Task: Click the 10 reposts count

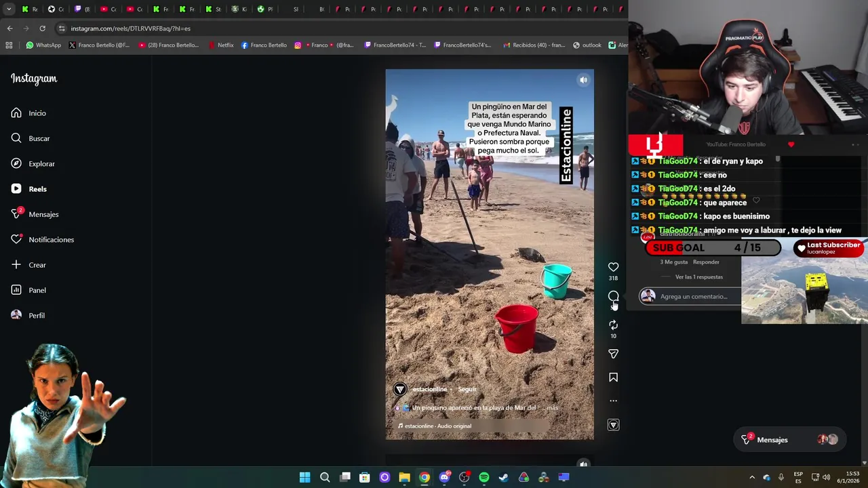Action: tap(613, 336)
